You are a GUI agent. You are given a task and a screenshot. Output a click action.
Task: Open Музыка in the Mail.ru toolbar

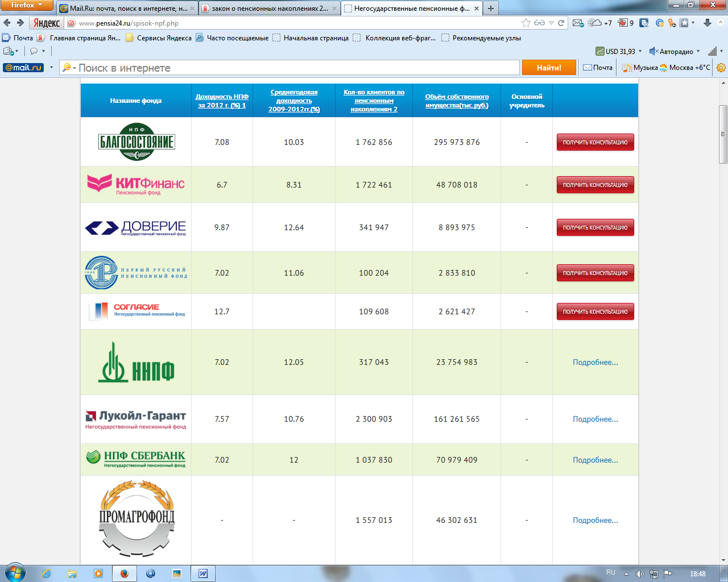(x=639, y=67)
